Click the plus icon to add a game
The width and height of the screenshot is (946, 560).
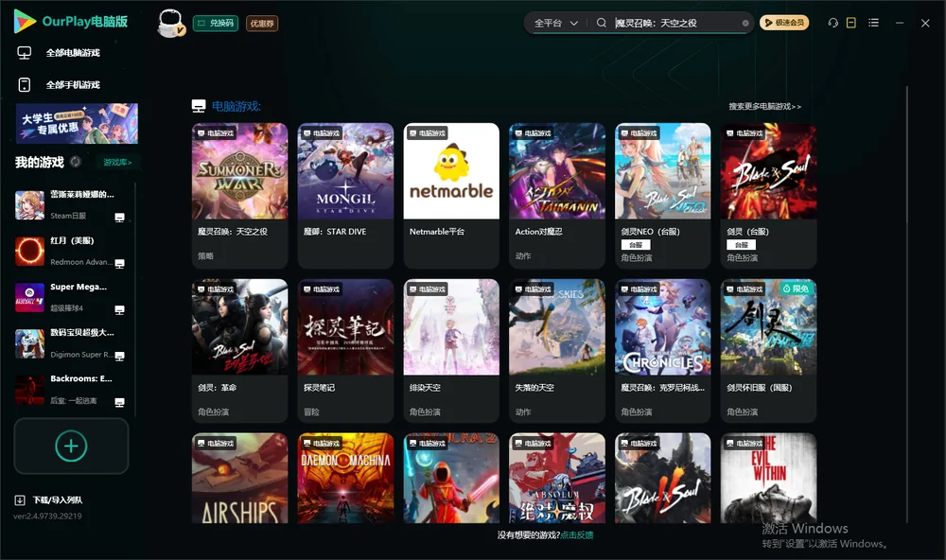click(71, 446)
